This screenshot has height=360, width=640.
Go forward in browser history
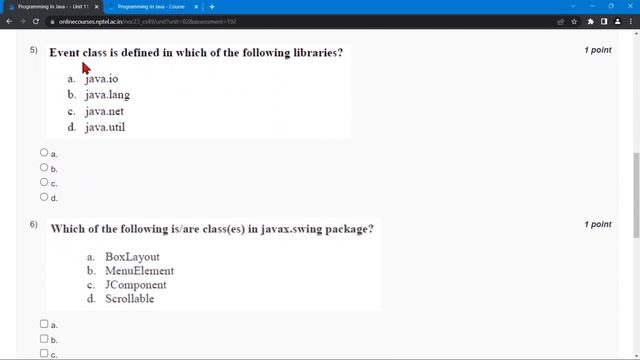pos(22,22)
